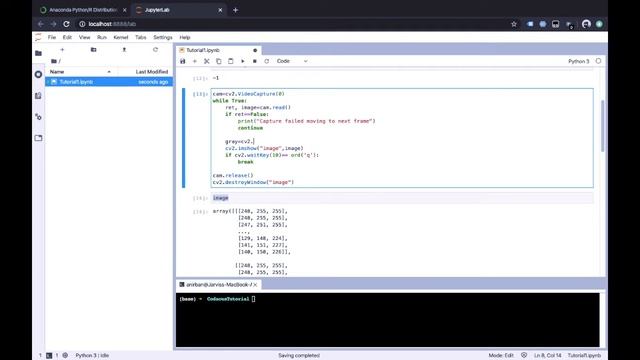
Task: Open the Tabs menu
Action: click(x=141, y=37)
